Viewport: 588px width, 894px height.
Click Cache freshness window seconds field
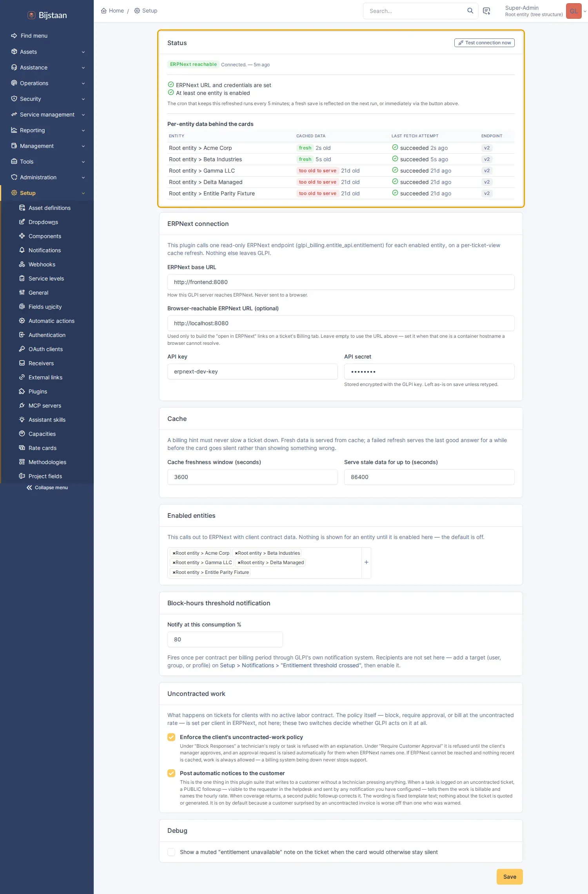point(252,477)
